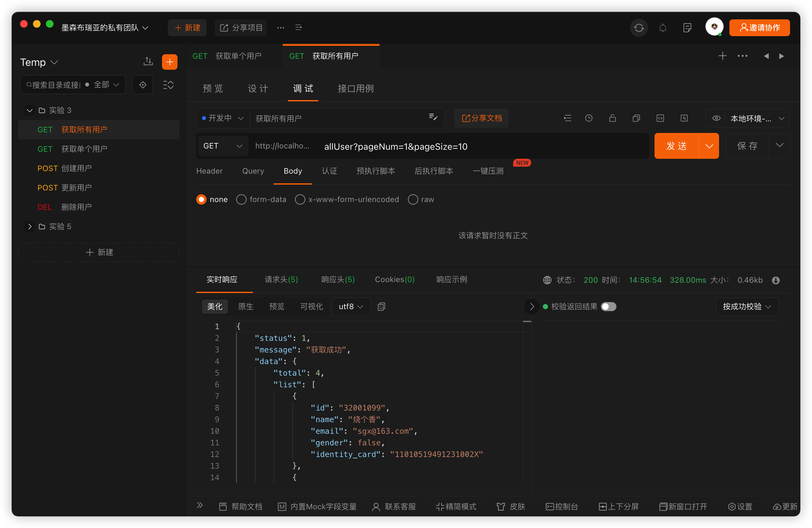Open the 全部 filter dropdown

pos(106,85)
